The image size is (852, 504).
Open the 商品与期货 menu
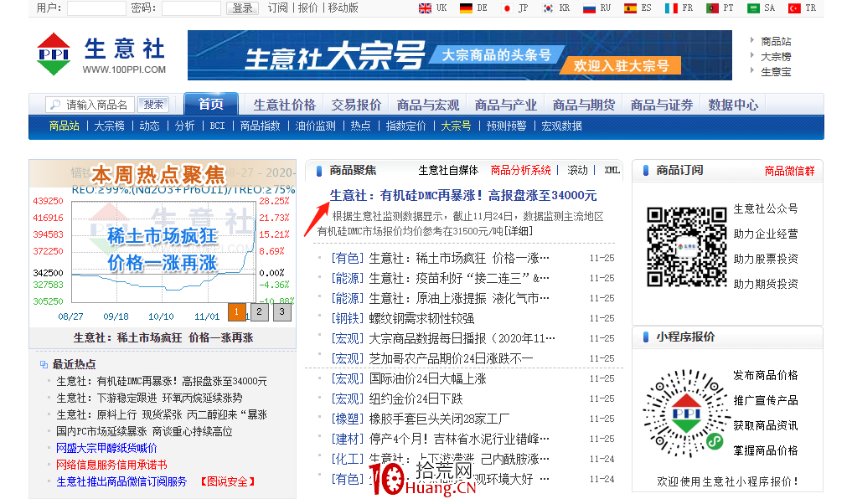[584, 104]
